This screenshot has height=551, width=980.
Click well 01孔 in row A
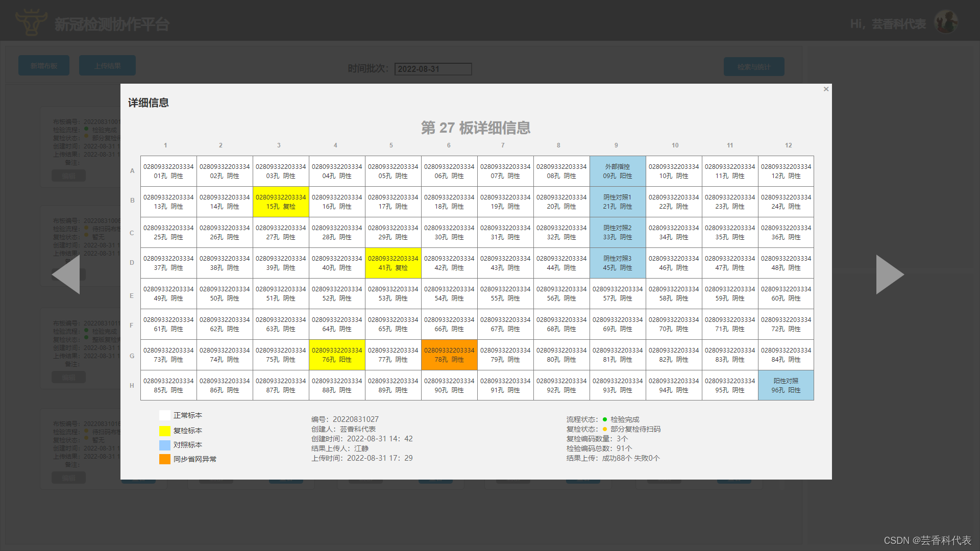click(x=168, y=171)
